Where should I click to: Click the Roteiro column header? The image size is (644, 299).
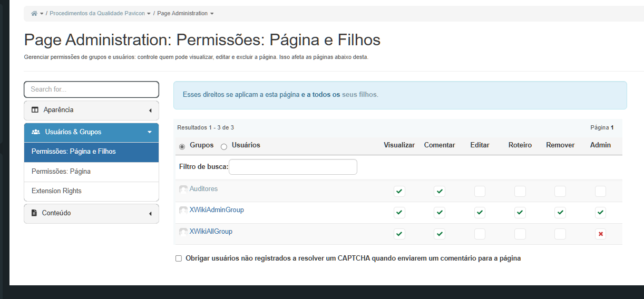click(x=520, y=145)
